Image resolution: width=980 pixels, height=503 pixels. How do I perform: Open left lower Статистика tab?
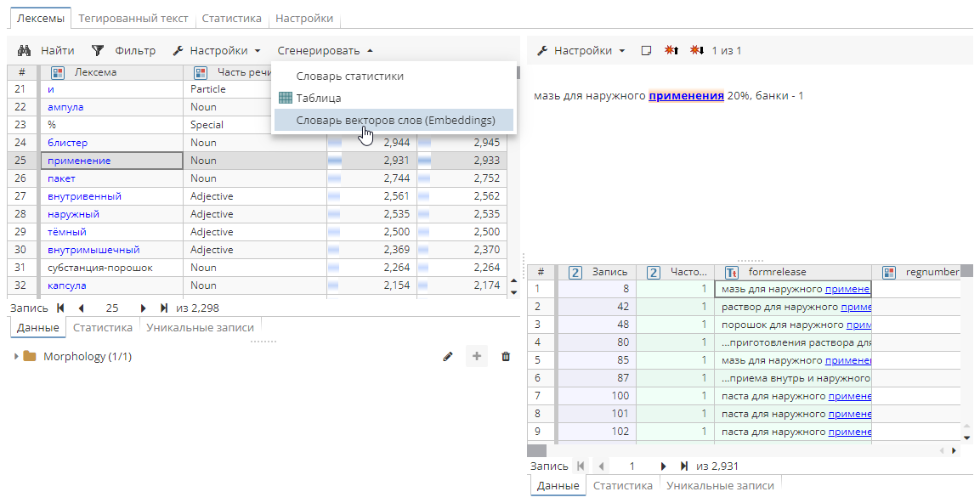pyautogui.click(x=103, y=327)
